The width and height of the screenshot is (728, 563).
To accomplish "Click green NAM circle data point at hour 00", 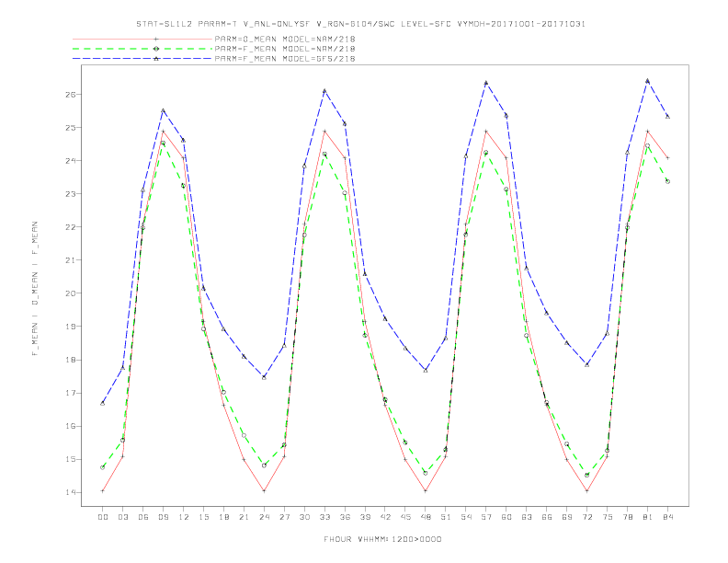I will point(103,467).
